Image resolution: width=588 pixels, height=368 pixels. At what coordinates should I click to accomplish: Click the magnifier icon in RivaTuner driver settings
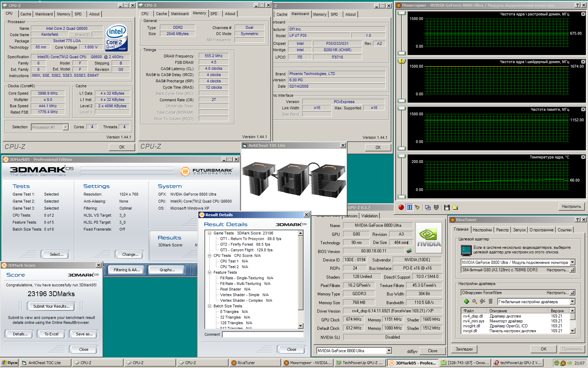pyautogui.click(x=475, y=301)
